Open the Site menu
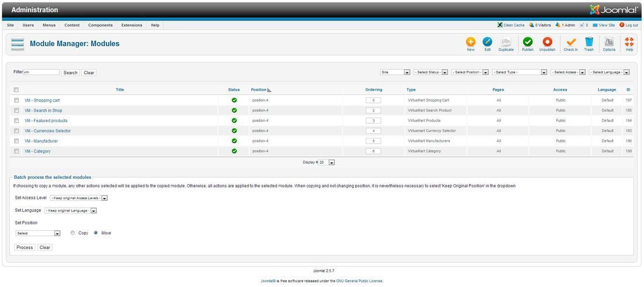This screenshot has width=644, height=287. click(x=11, y=25)
